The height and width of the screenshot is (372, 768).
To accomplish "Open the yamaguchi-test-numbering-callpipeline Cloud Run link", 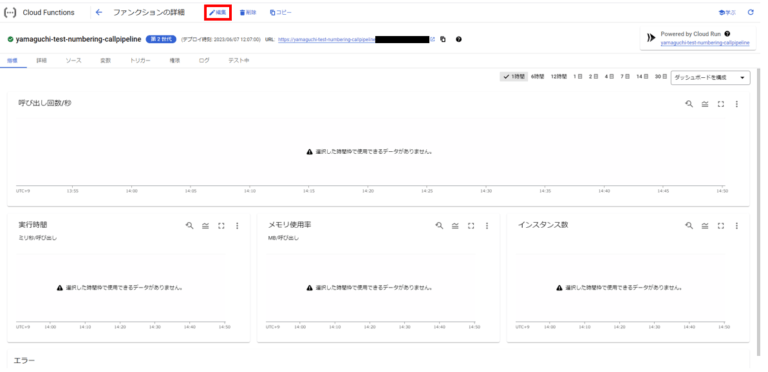I will [x=705, y=43].
